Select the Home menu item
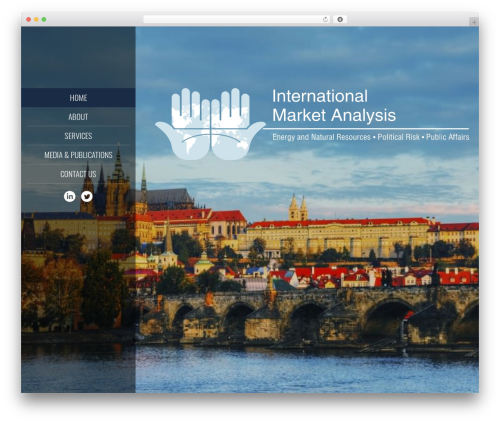Image resolution: width=500 pixels, height=423 pixels. coord(78,98)
